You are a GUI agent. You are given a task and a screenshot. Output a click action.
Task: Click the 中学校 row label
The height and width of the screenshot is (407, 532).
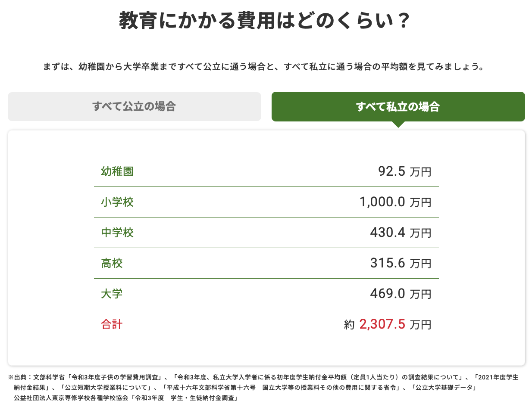[x=117, y=233]
